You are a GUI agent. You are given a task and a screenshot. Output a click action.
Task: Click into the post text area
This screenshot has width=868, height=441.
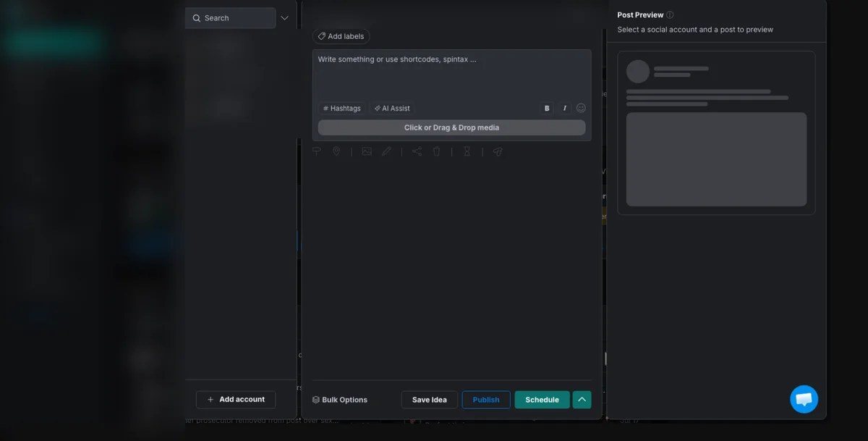coord(451,75)
